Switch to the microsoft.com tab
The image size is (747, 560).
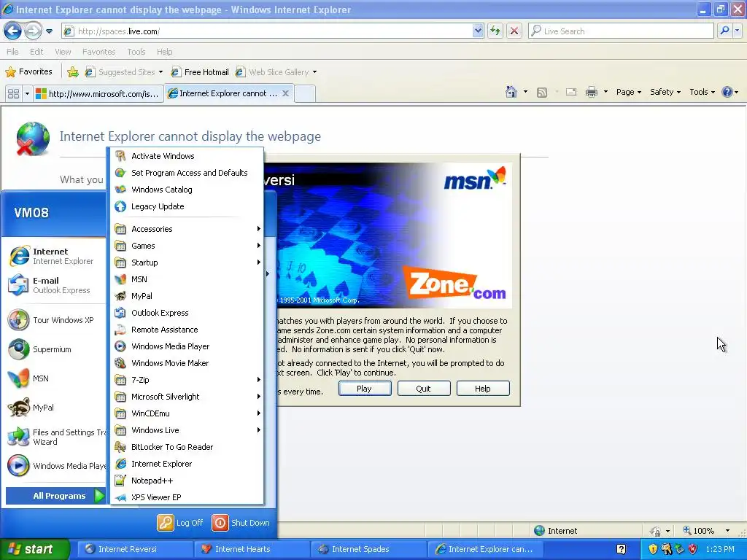[x=98, y=94]
